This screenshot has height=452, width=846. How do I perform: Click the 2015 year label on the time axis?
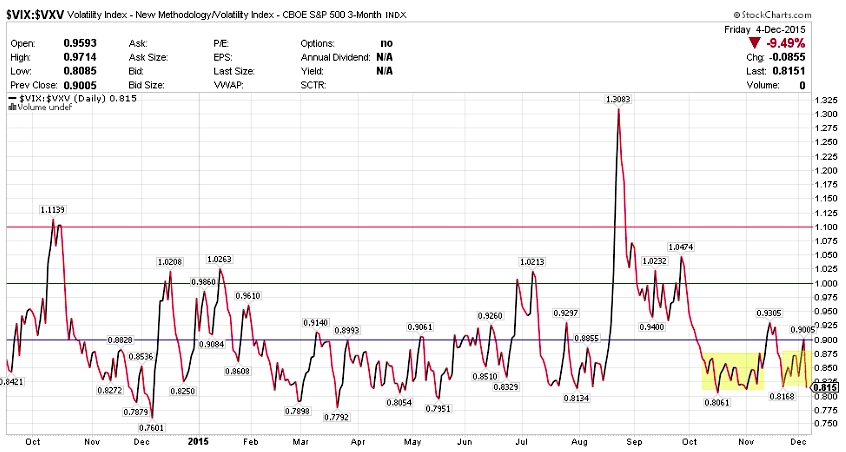[x=198, y=442]
